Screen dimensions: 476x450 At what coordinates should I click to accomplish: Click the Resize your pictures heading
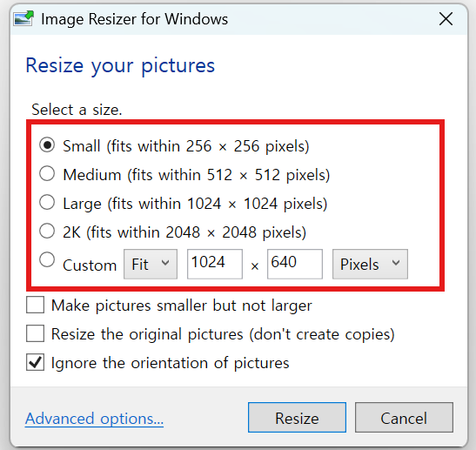click(x=120, y=66)
